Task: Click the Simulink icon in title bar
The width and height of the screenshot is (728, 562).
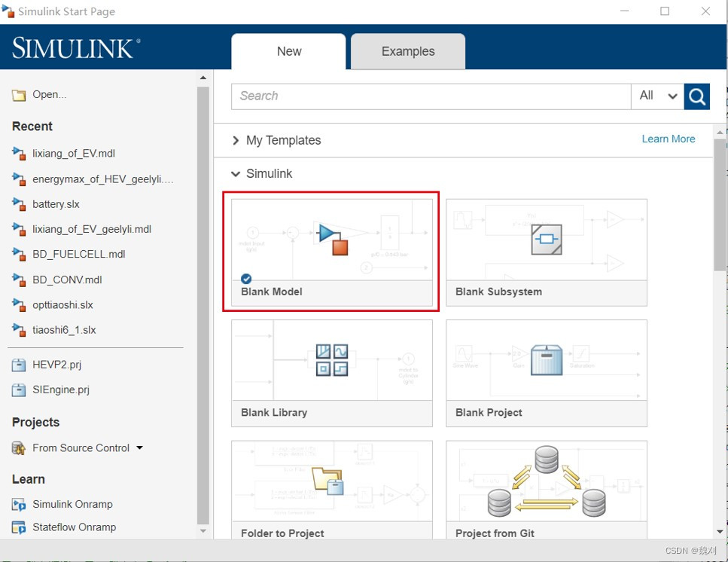Action: [x=8, y=11]
